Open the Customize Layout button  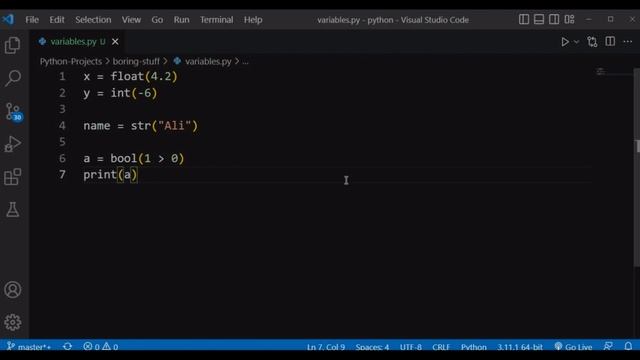pyautogui.click(x=569, y=19)
